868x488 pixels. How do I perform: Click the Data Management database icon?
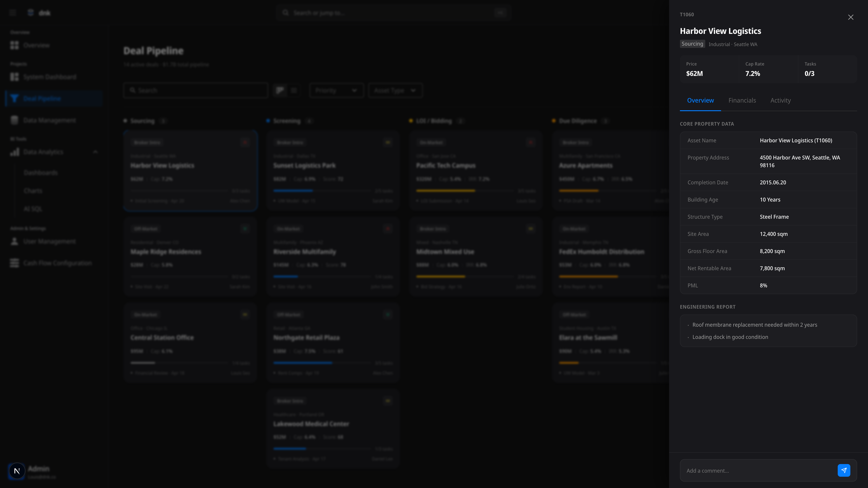tap(14, 120)
